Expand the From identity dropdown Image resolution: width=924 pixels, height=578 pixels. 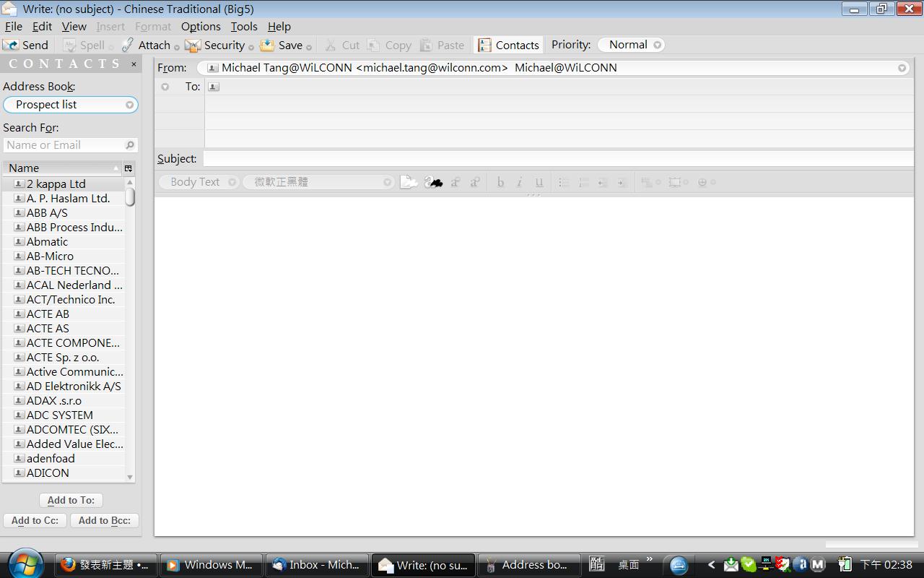[x=902, y=68]
